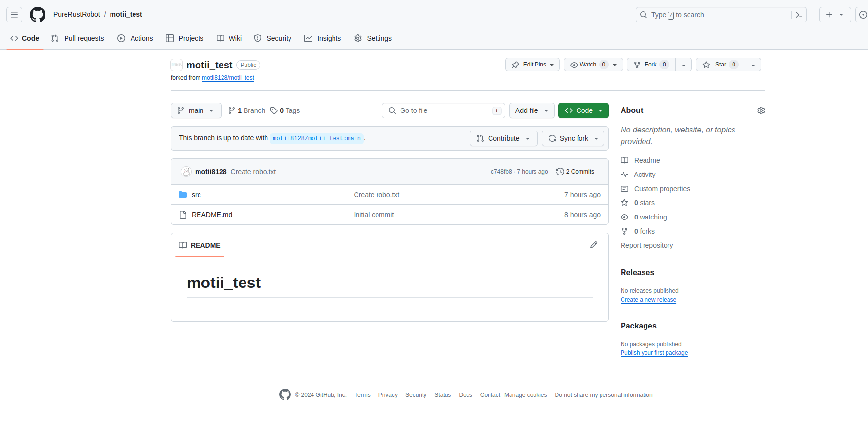Open Watch notifications dropdown
868x438 pixels.
pos(593,65)
